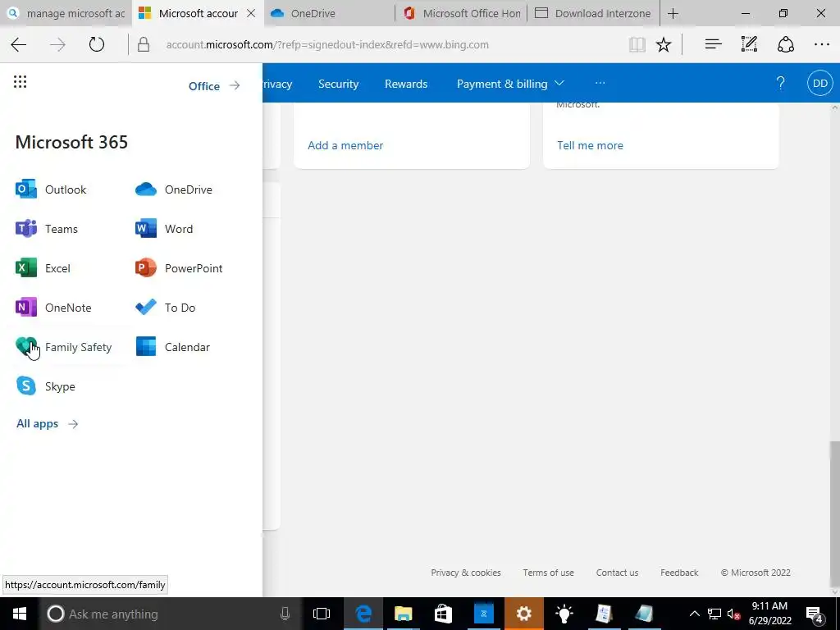
Task: Open Family Safety app
Action: 64,347
